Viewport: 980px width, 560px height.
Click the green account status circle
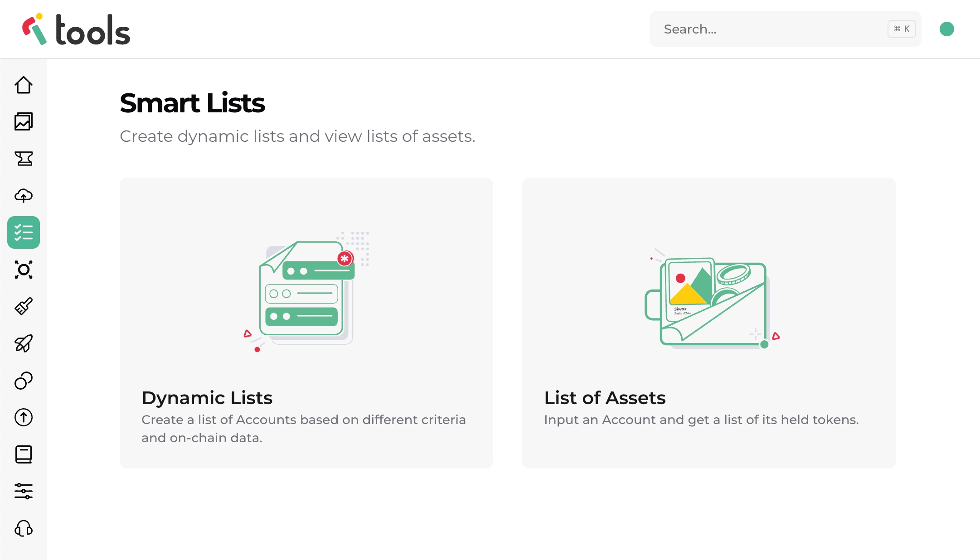click(946, 29)
